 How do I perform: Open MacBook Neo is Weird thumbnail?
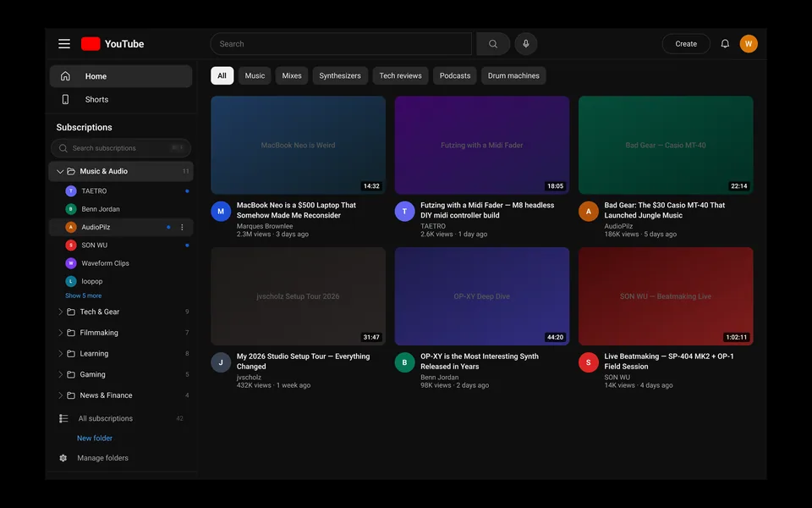pos(298,145)
